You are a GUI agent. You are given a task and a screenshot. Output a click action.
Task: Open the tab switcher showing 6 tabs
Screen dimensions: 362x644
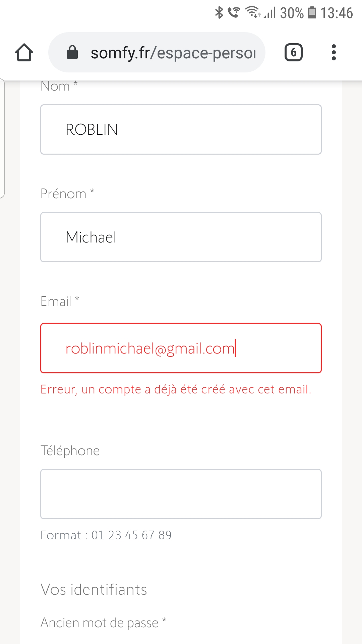(293, 53)
